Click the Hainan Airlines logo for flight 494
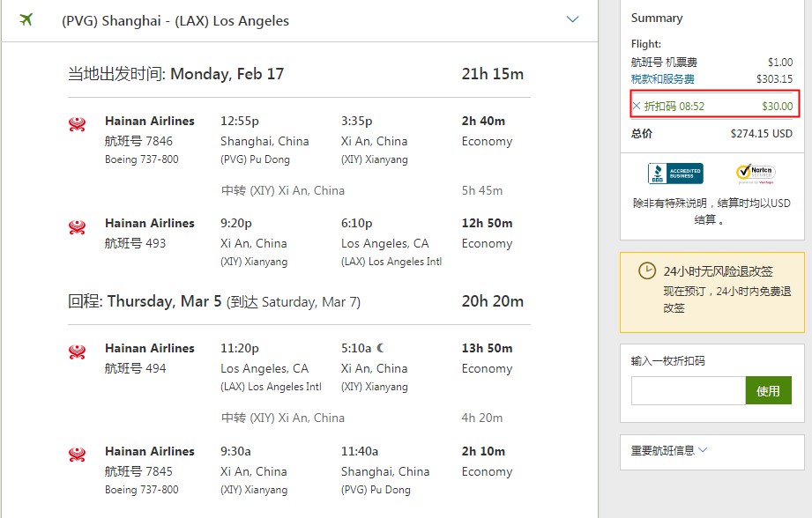The width and height of the screenshot is (812, 518). tap(78, 351)
